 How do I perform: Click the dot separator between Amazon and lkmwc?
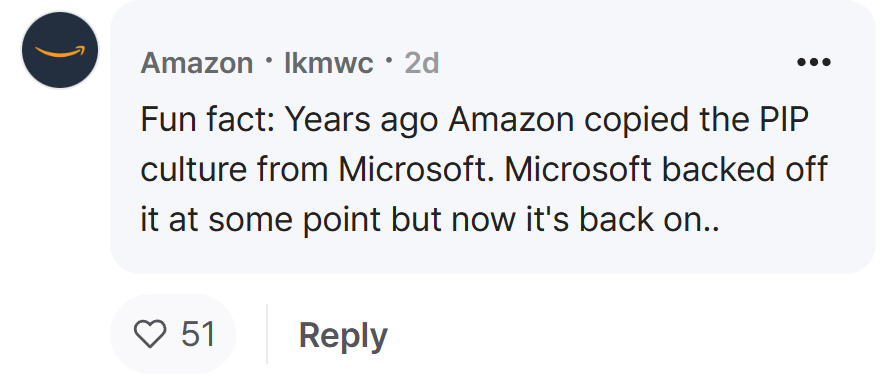(x=269, y=59)
